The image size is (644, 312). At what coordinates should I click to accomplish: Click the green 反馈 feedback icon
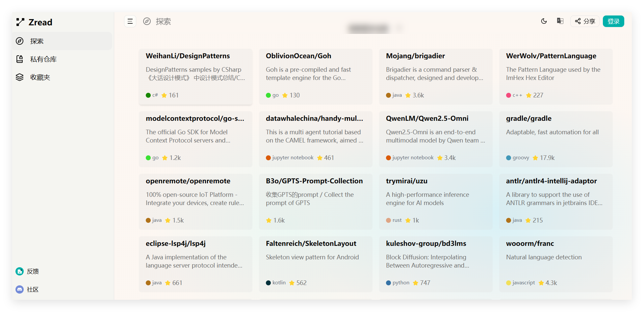pyautogui.click(x=20, y=272)
